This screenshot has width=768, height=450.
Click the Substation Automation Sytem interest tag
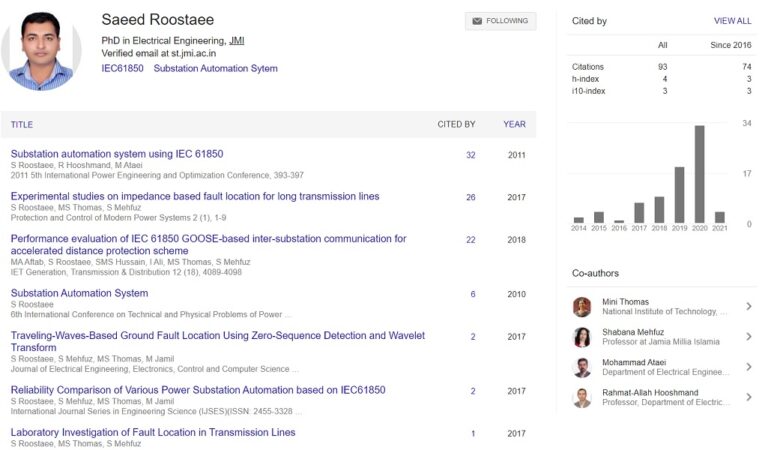click(215, 69)
